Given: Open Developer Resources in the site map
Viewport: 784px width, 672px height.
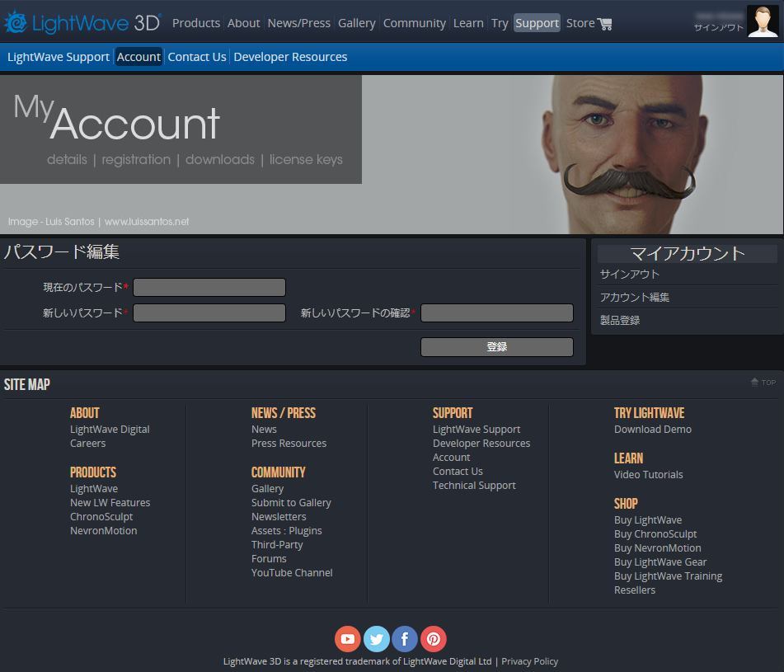Looking at the screenshot, I should coord(481,443).
